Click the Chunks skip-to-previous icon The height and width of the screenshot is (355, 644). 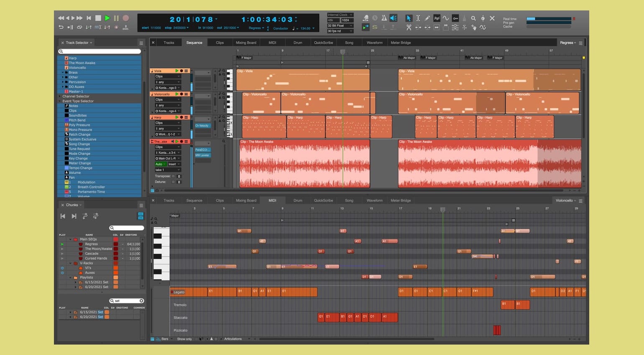[x=63, y=216]
